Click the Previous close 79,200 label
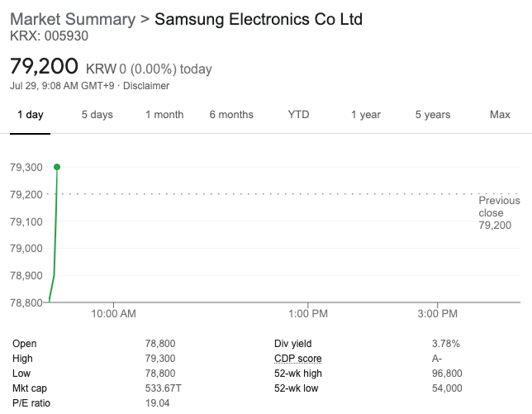This screenshot has height=414, width=532. (x=499, y=212)
